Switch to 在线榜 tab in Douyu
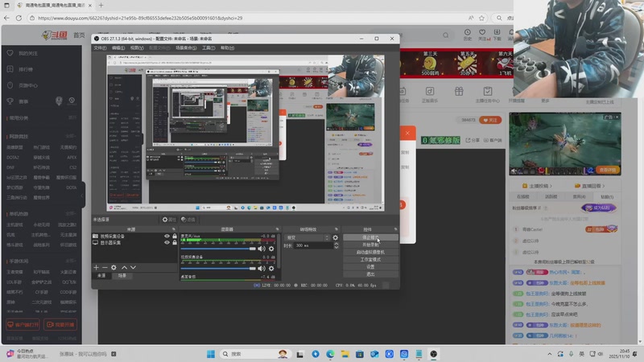644x362 pixels. coord(522,196)
